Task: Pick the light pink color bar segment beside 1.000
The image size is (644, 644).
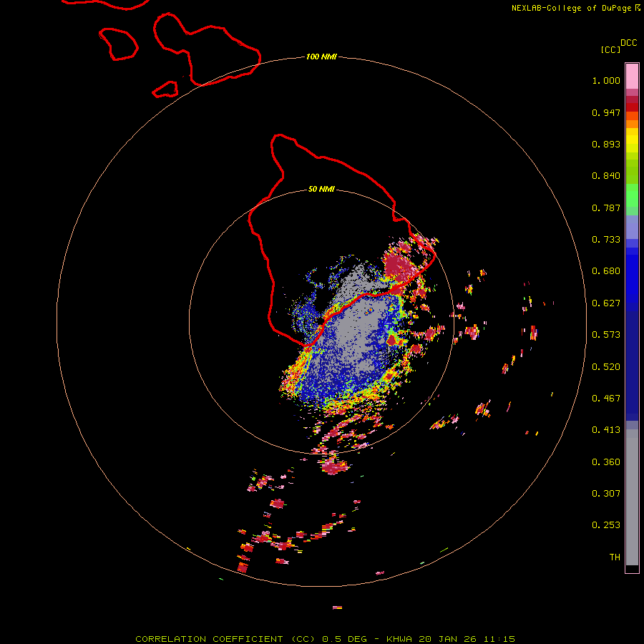Action: point(632,77)
